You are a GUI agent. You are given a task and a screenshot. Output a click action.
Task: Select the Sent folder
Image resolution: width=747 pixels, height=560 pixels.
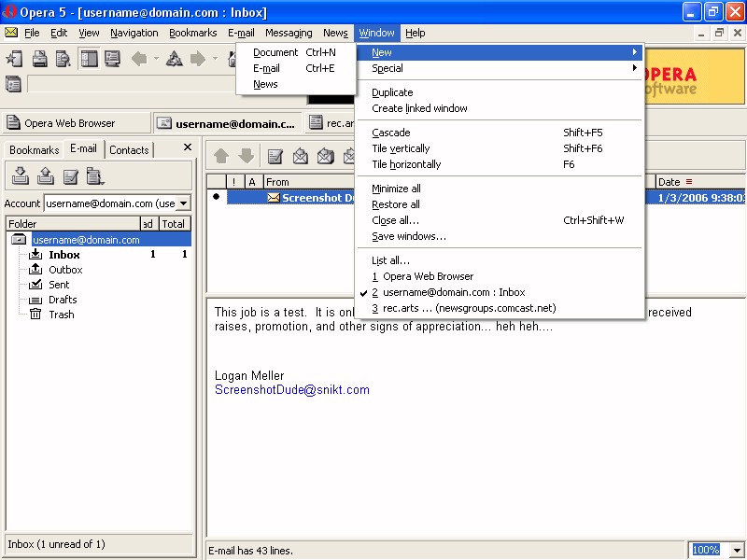[59, 285]
